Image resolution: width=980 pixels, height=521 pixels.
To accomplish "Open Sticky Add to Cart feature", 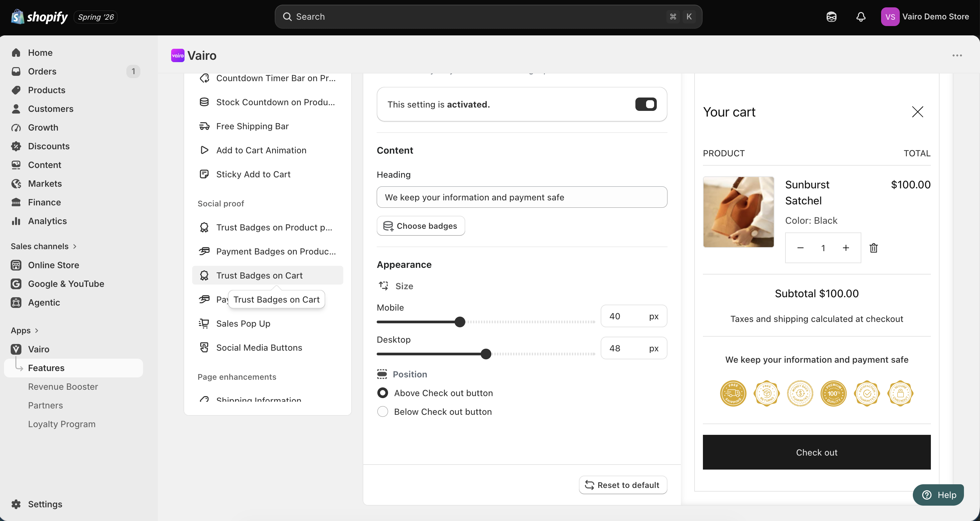I will tap(267, 174).
